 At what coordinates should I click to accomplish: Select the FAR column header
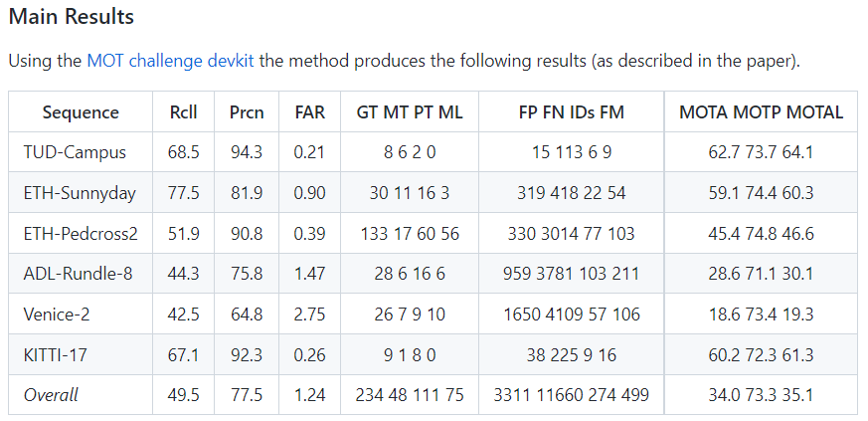coord(309,112)
